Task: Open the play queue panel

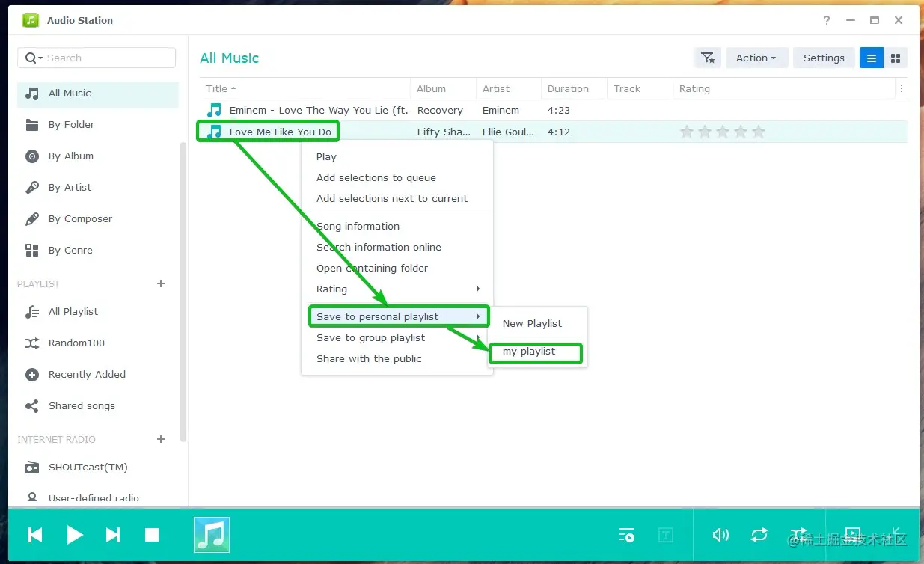Action: [x=627, y=535]
